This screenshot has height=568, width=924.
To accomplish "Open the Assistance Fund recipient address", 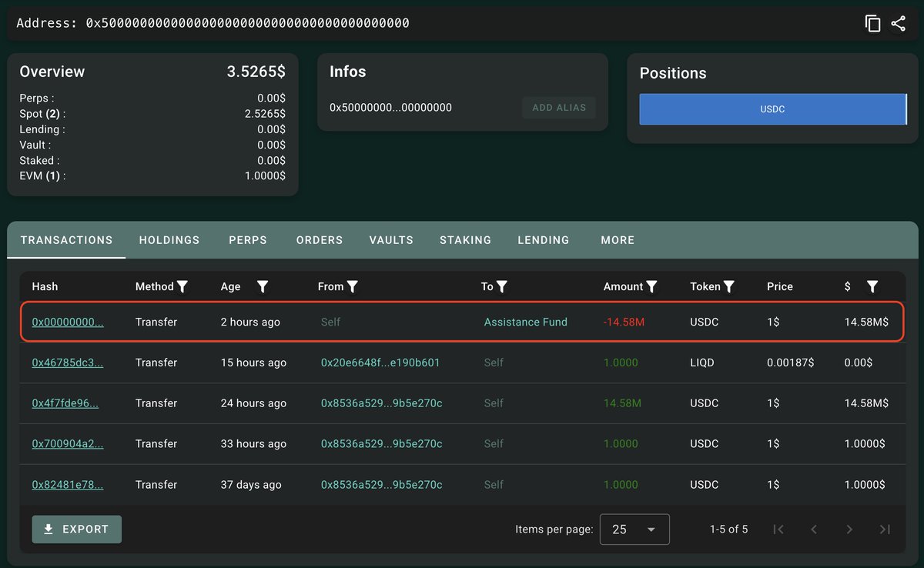I will tap(526, 322).
